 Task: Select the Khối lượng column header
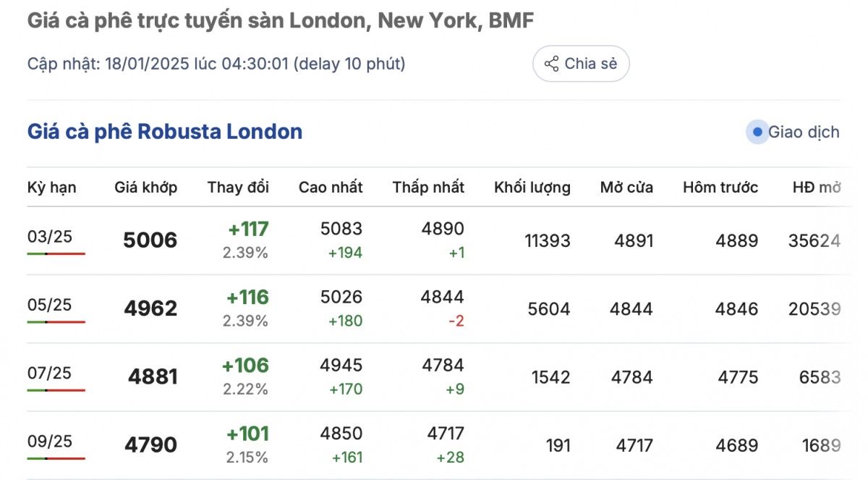(x=532, y=188)
